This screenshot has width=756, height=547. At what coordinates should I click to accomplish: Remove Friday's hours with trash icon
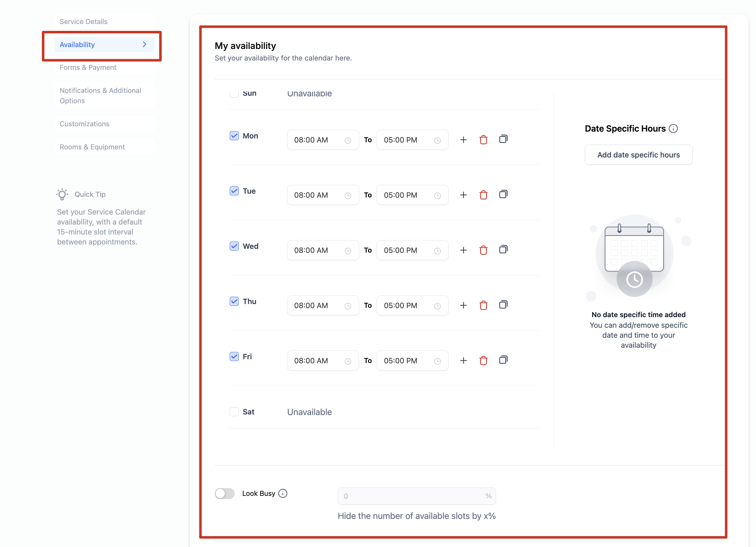(x=483, y=361)
